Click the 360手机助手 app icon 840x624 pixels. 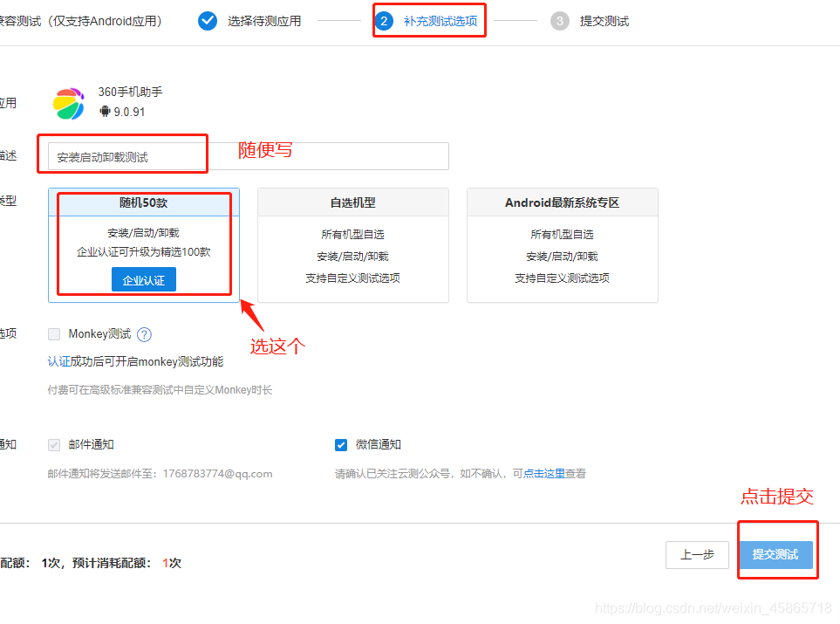69,104
